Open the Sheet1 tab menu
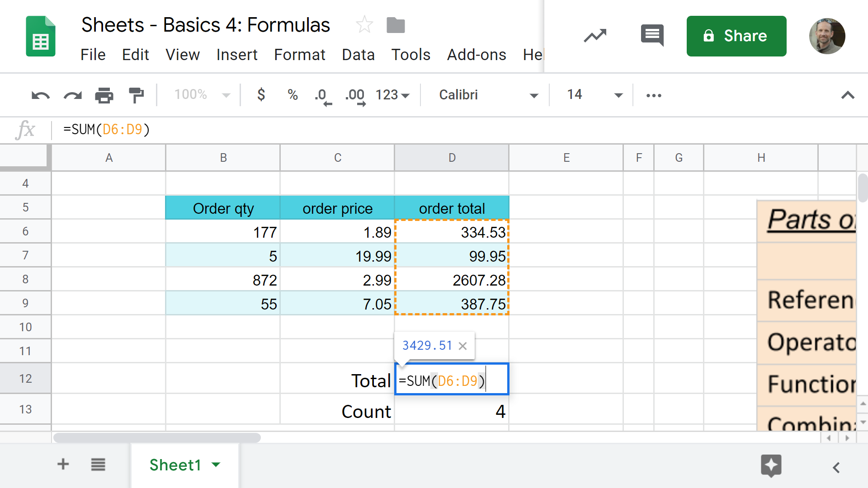The image size is (868, 488). [x=216, y=465]
